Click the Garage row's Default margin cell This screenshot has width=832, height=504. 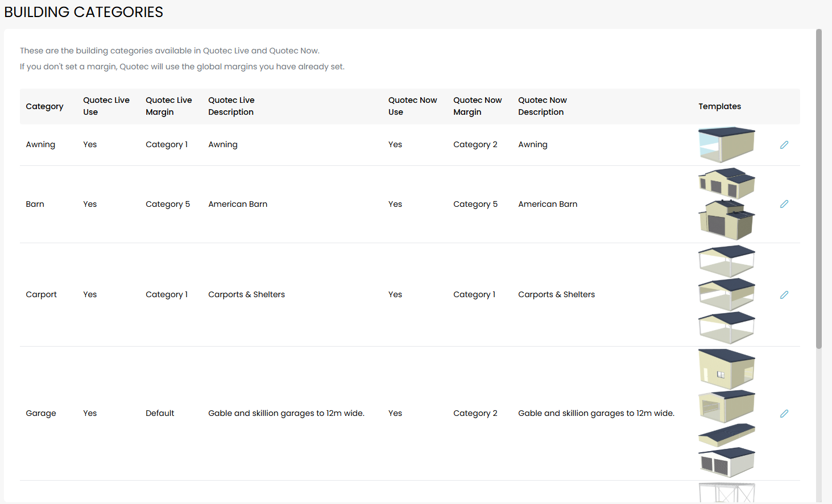(160, 414)
